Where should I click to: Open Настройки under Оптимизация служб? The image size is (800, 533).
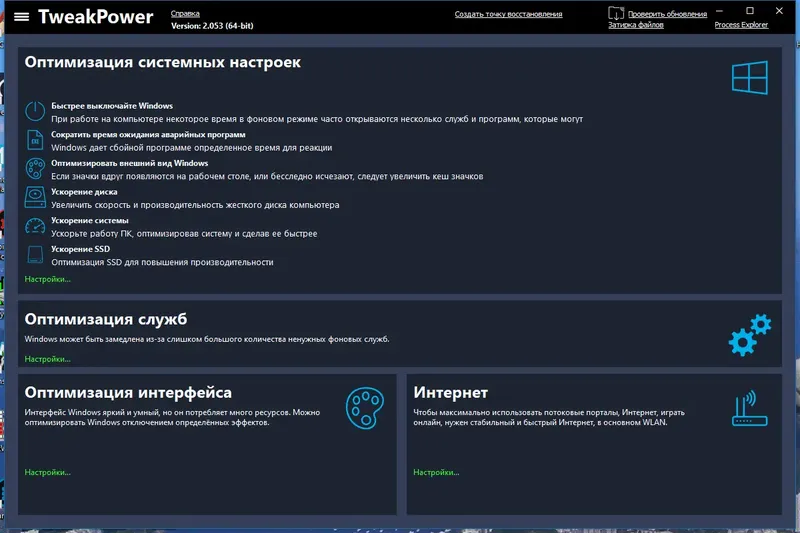pyautogui.click(x=47, y=359)
